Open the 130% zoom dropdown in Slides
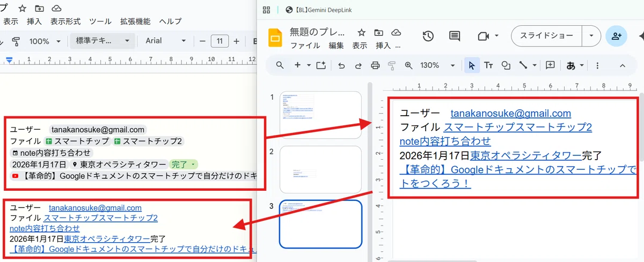Viewport: 644px width, 262px height. (x=437, y=65)
